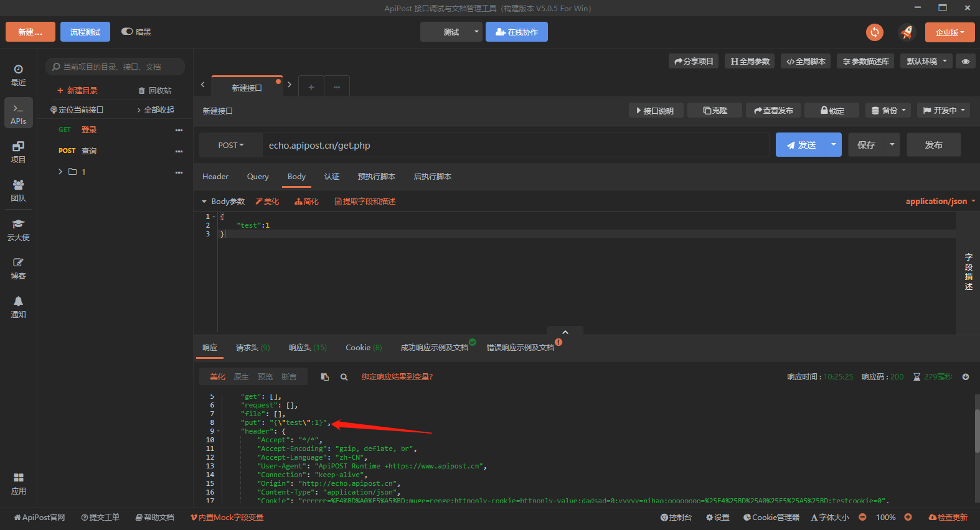Open the 响应头 (15) tab

[x=308, y=348]
